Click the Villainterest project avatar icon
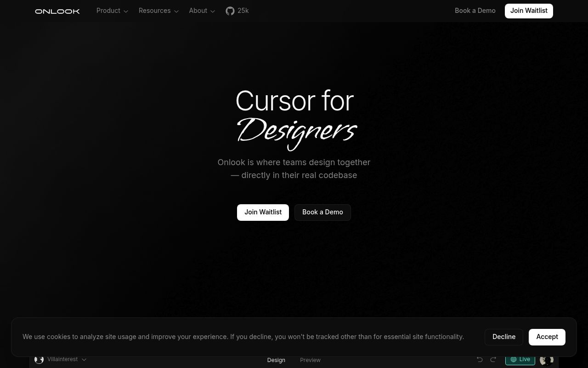Screen dimensions: 588x368 [x=39, y=359]
